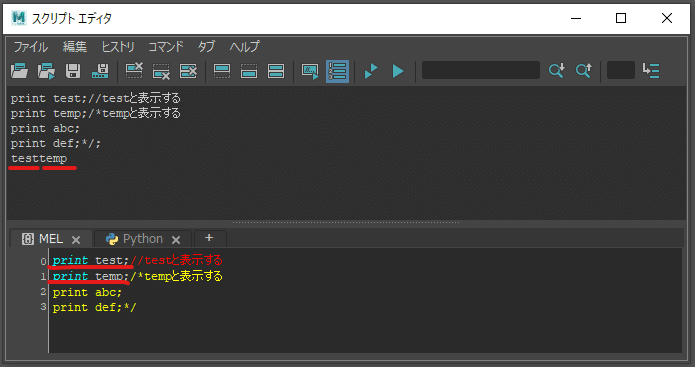Toggle the Echo All Commands icon
Viewport: 695px width, 367px height.
coord(310,71)
